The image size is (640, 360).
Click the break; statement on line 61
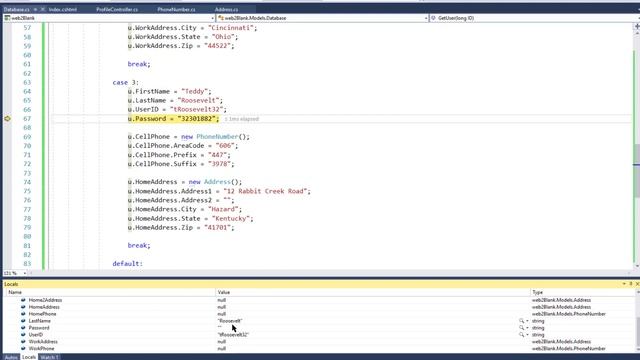139,64
